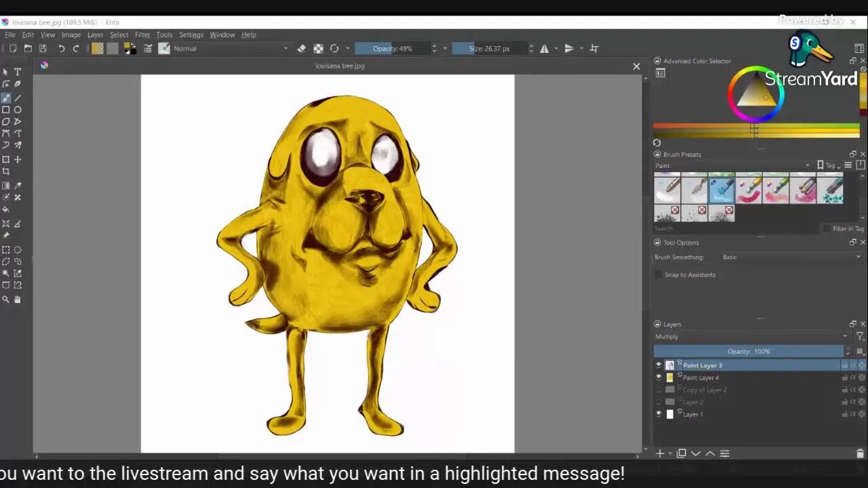Open a file with the folder icon
This screenshot has width=868, height=488.
pyautogui.click(x=28, y=49)
